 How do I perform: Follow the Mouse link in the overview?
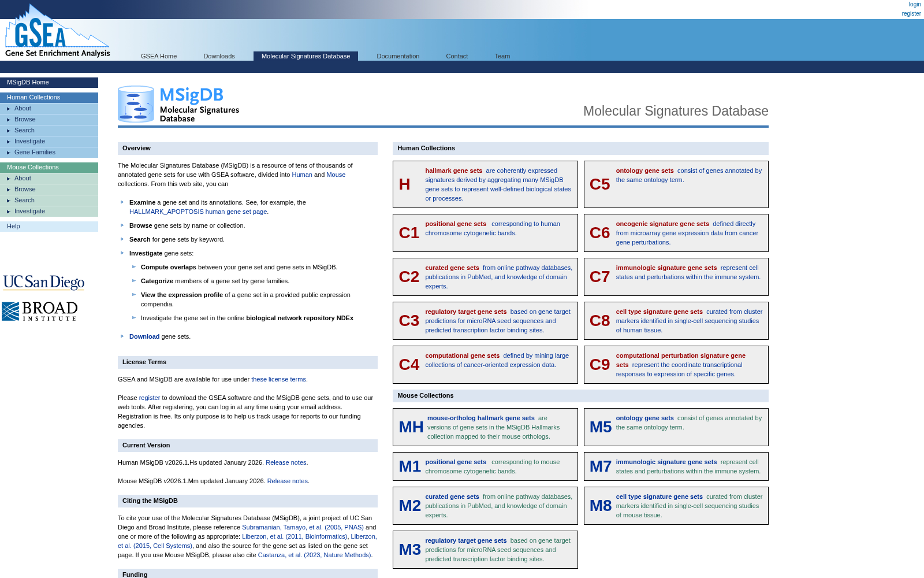pos(336,175)
